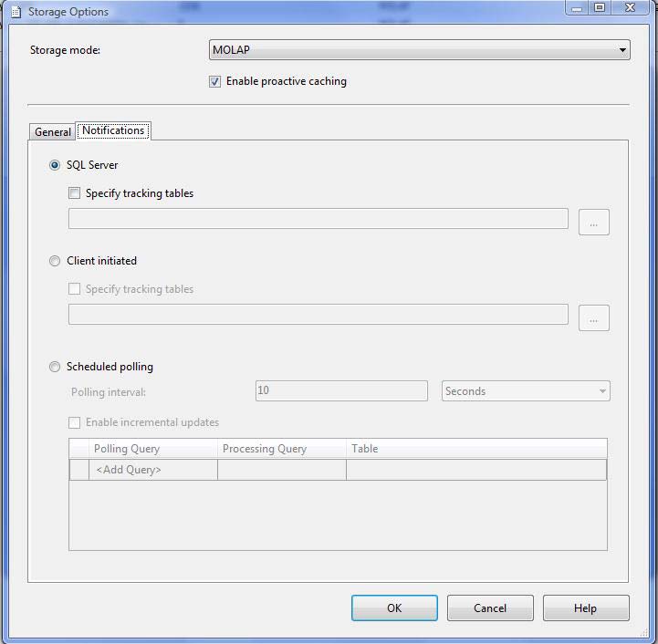Maximize the Storage Options window
Screen dimensions: 658x644
point(600,7)
